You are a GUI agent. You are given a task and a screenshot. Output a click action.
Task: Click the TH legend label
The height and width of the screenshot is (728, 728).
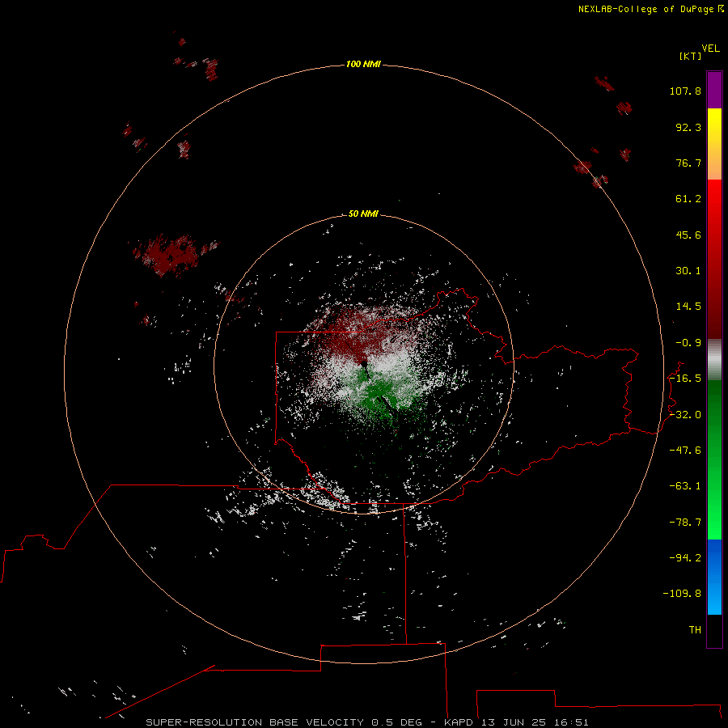click(x=695, y=629)
